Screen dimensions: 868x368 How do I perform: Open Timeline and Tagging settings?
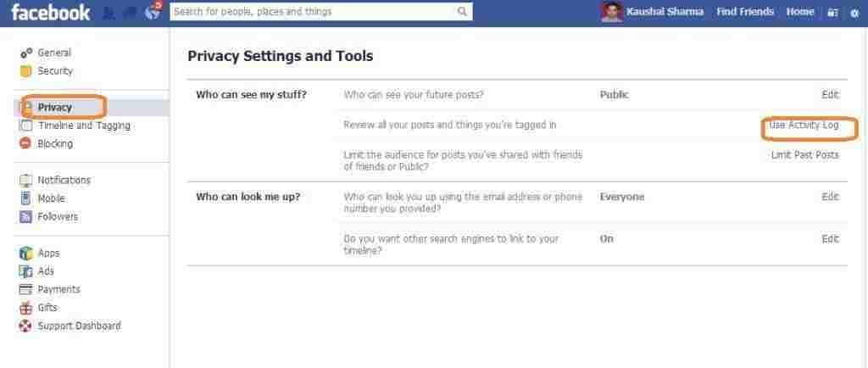tap(84, 125)
